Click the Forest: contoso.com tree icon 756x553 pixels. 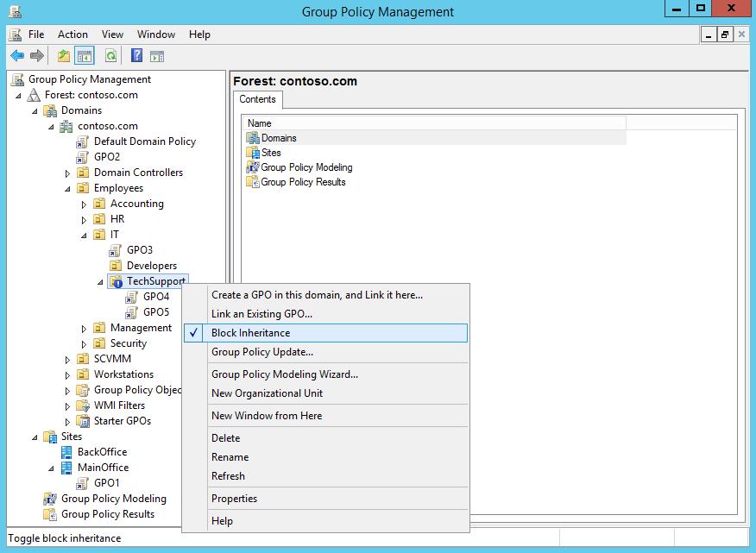[x=34, y=95]
